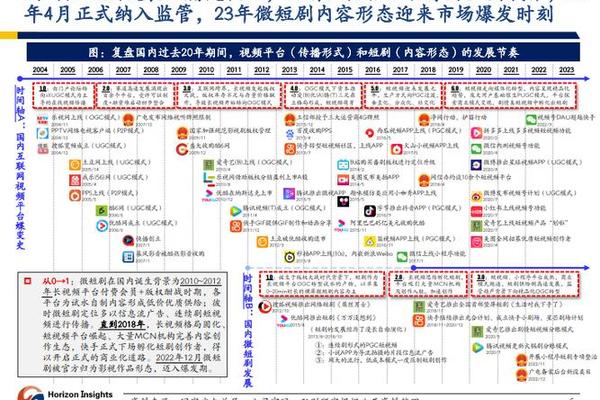
Task: Click the LeTV logo beside 乐视网 listing entry
Action: point(209,178)
